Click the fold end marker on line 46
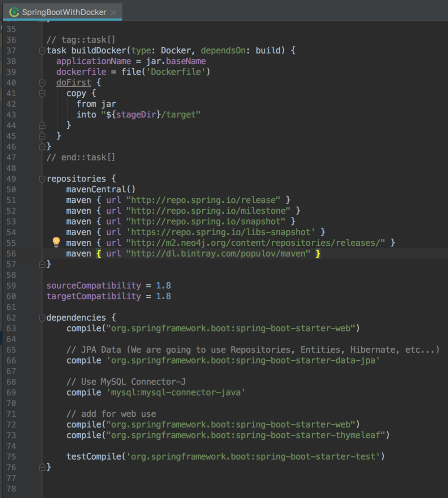The width and height of the screenshot is (448, 498). 42,147
